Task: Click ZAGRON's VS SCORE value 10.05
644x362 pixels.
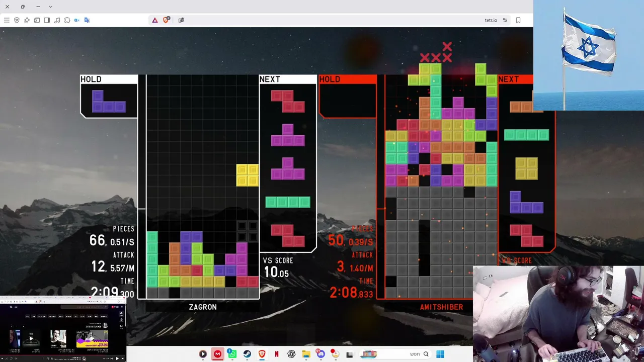Action: [x=276, y=273]
